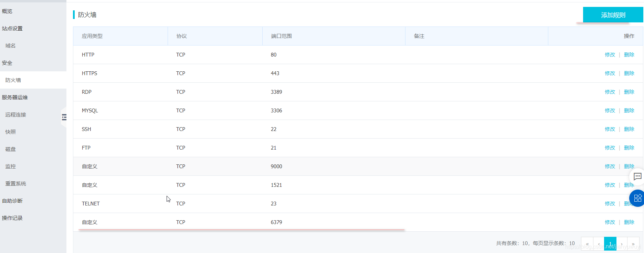644x253 pixels.
Task: Open 自助诊断 in the sidebar
Action: (x=12, y=201)
